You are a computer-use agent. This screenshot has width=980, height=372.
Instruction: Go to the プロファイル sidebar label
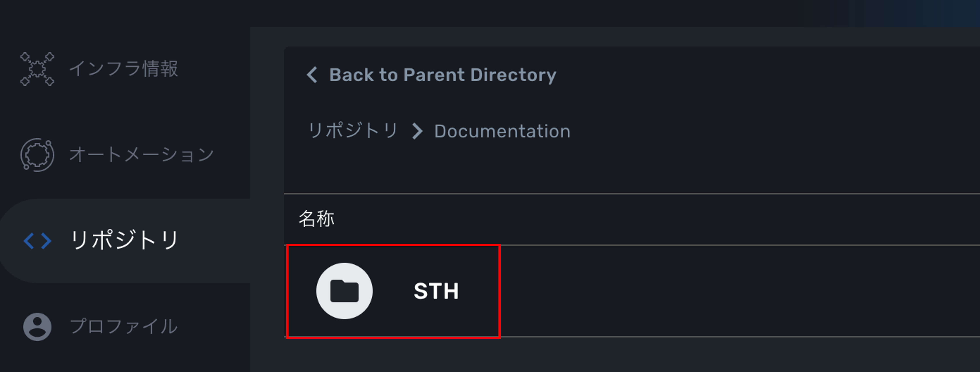pyautogui.click(x=124, y=327)
